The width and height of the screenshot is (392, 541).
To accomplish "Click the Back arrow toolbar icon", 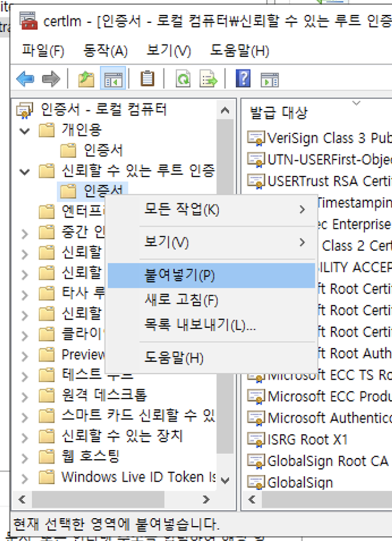I will click(x=25, y=79).
